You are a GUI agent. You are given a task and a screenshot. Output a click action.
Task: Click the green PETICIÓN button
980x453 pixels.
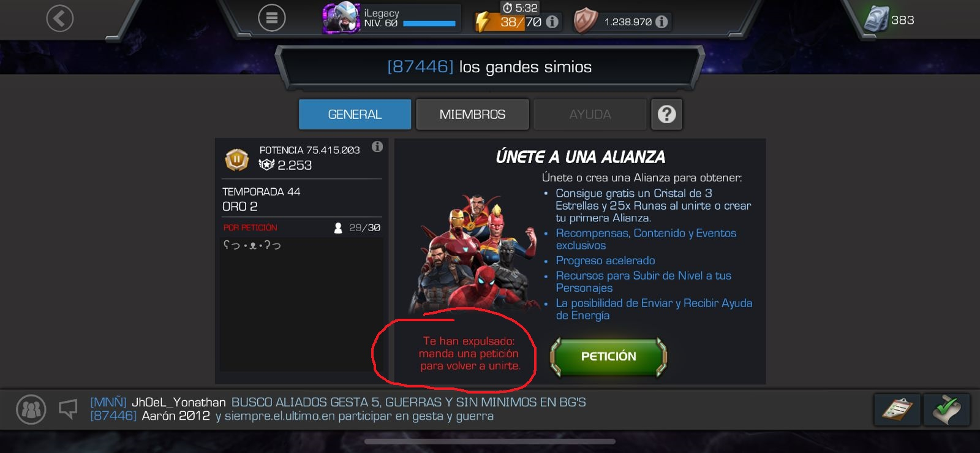click(x=608, y=357)
